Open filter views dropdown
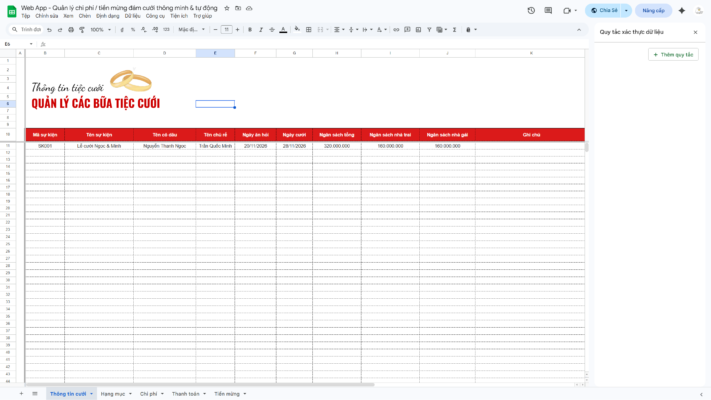Screen dimensions: 711x400 tap(442, 29)
